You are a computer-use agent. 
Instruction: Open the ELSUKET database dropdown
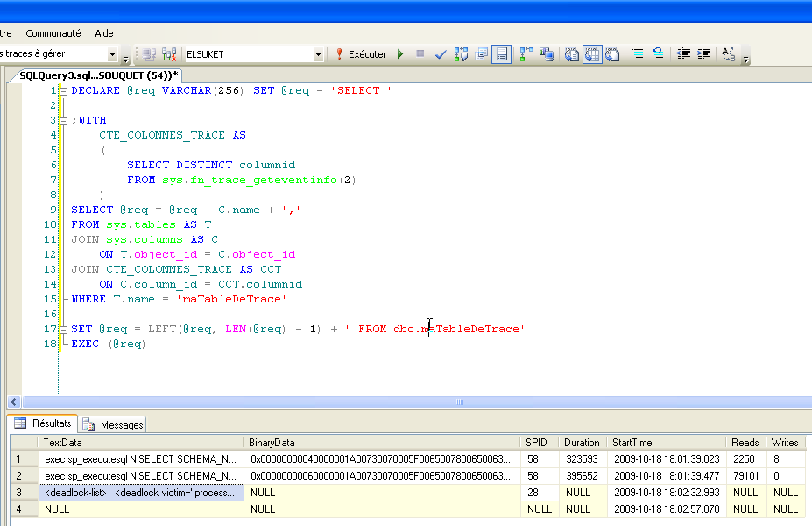[318, 54]
